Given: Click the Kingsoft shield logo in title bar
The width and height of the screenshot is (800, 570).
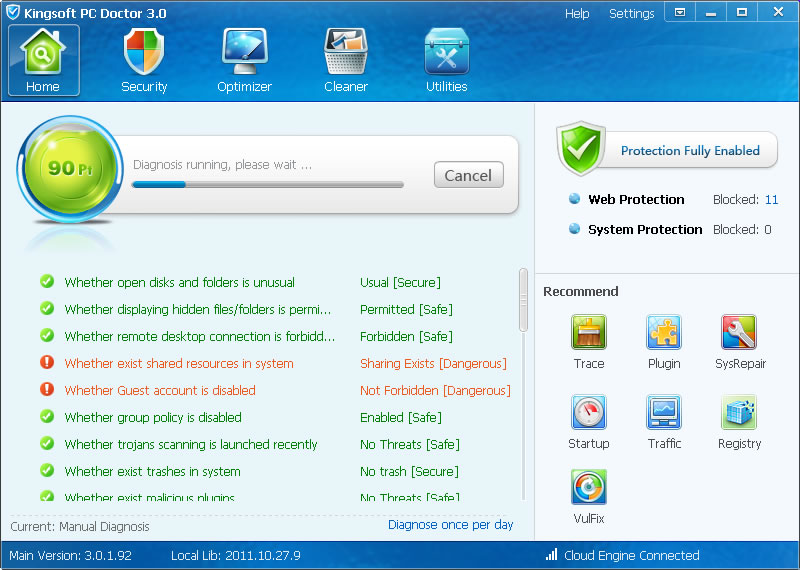Looking at the screenshot, I should click(13, 12).
